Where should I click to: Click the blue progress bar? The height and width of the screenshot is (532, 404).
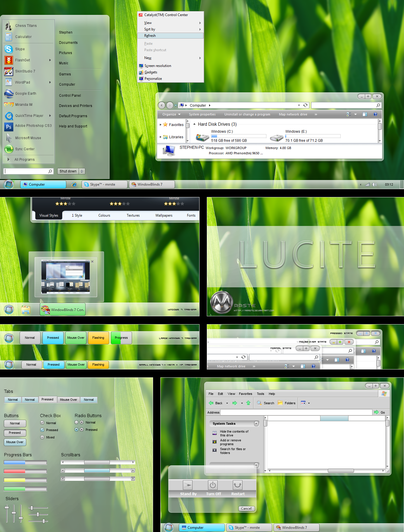25,462
